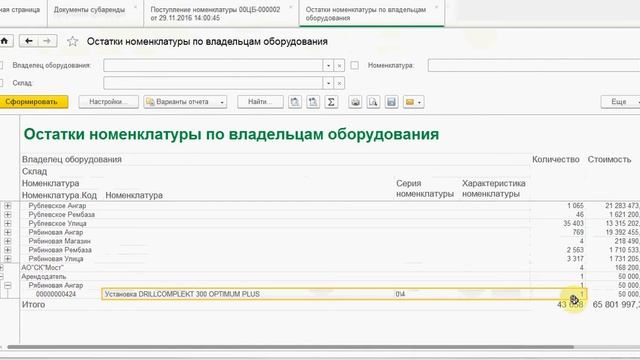Clear the Склад field
Image resolution: width=640 pixels, height=360 pixels.
pos(339,83)
